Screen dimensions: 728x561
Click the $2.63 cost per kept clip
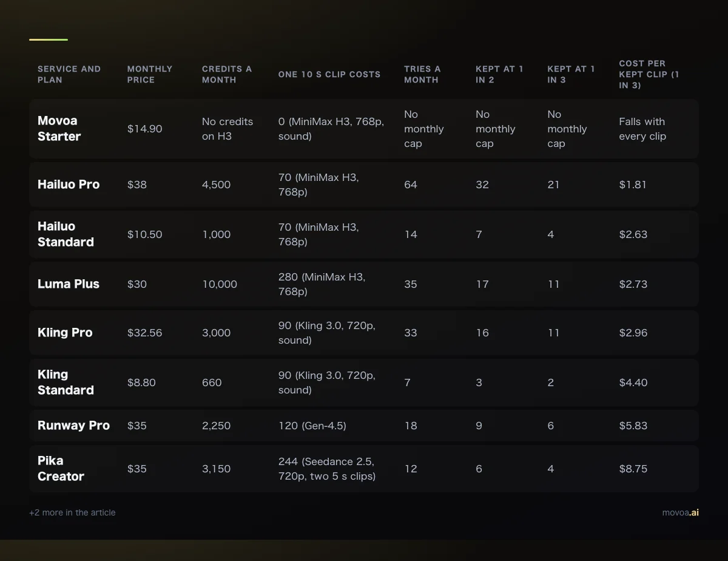(633, 234)
